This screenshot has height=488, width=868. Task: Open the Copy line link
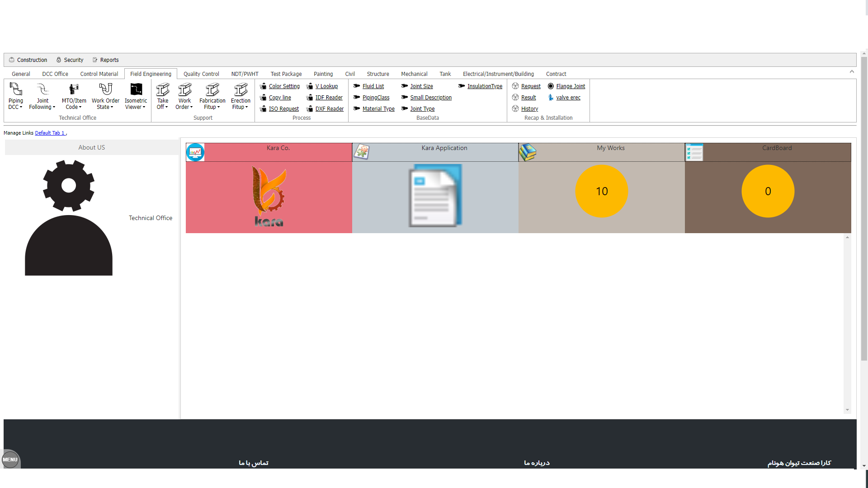click(280, 98)
